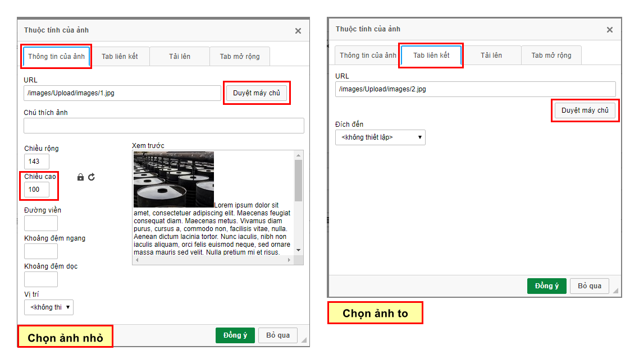Click the barrels preview image thumbnail

[x=174, y=179]
